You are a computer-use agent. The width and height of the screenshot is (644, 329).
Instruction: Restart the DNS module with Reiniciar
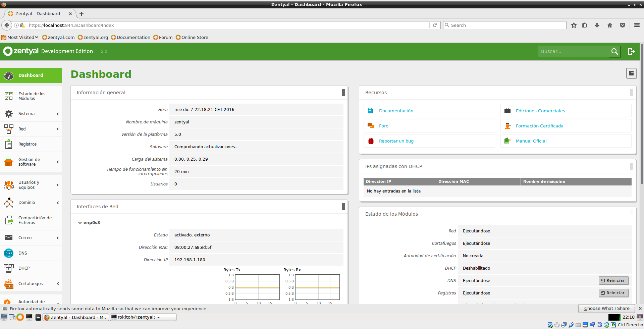[x=613, y=281]
